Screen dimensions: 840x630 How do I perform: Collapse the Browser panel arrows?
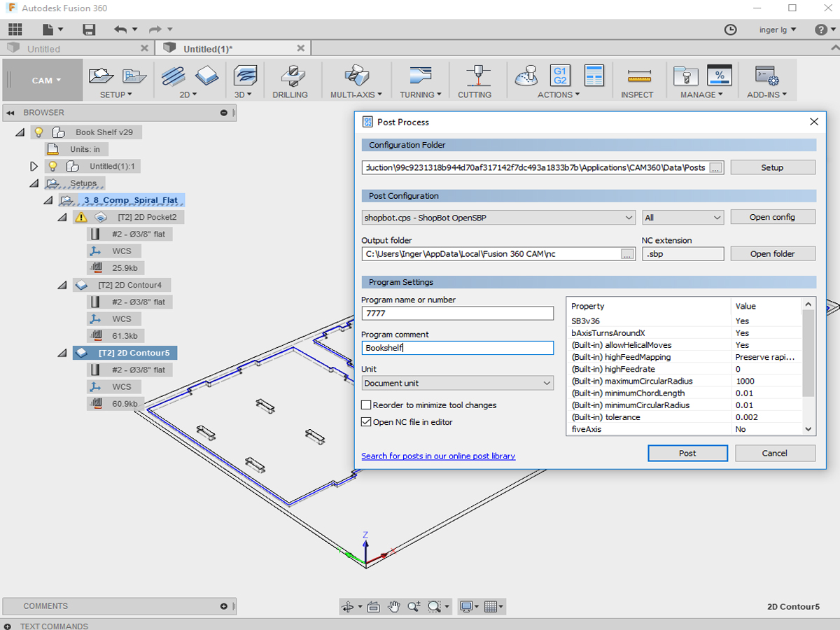(10, 113)
